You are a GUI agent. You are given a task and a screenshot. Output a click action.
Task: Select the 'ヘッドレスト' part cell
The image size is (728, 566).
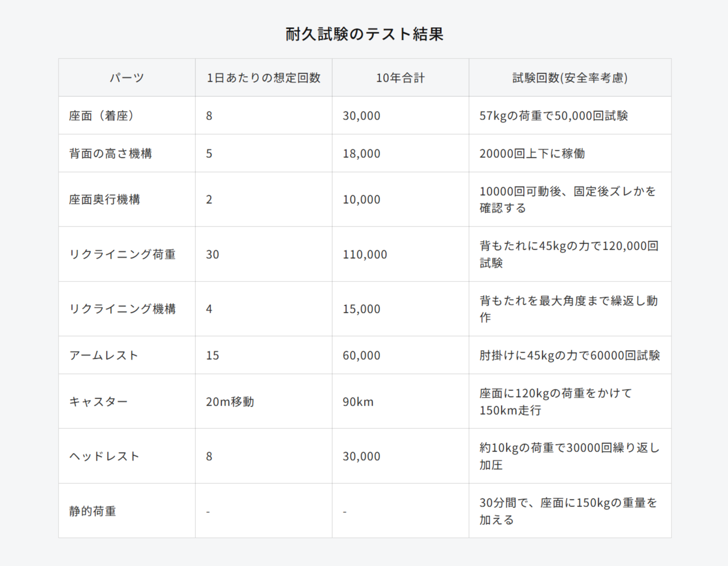(127, 456)
